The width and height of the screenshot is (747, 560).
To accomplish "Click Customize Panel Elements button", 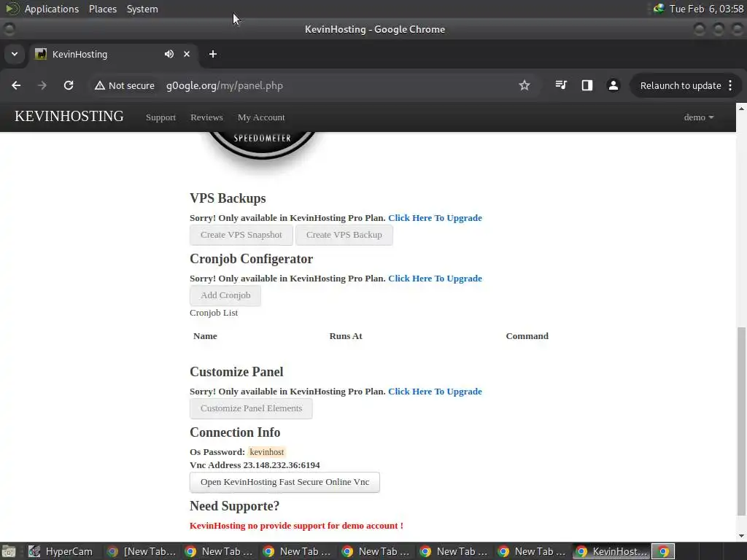I will click(x=251, y=408).
